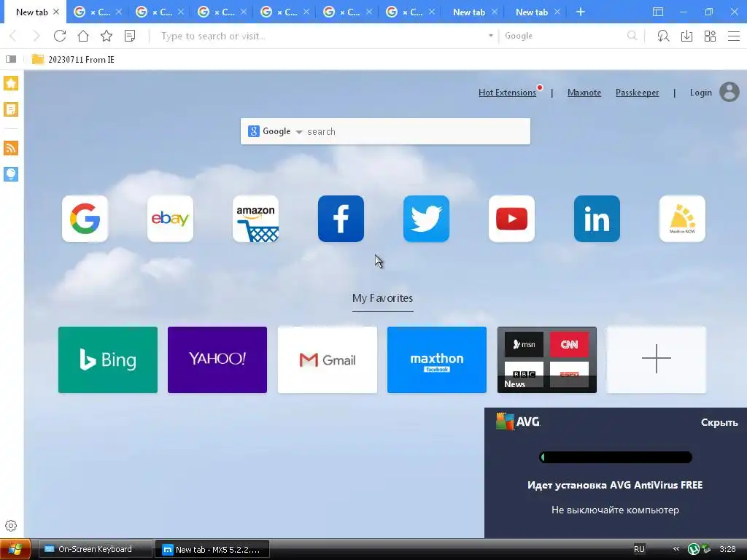747x560 pixels.
Task: Toggle the sidebar panel icon
Action: click(11, 59)
